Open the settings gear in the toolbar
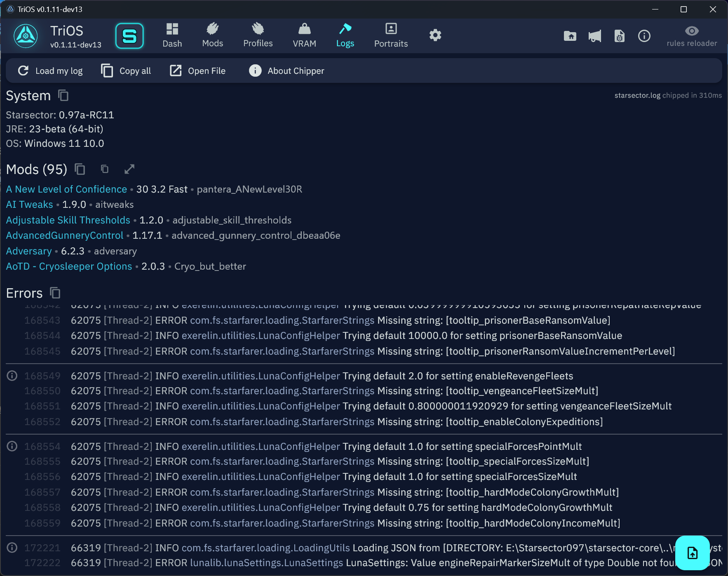728x576 pixels. coord(435,35)
